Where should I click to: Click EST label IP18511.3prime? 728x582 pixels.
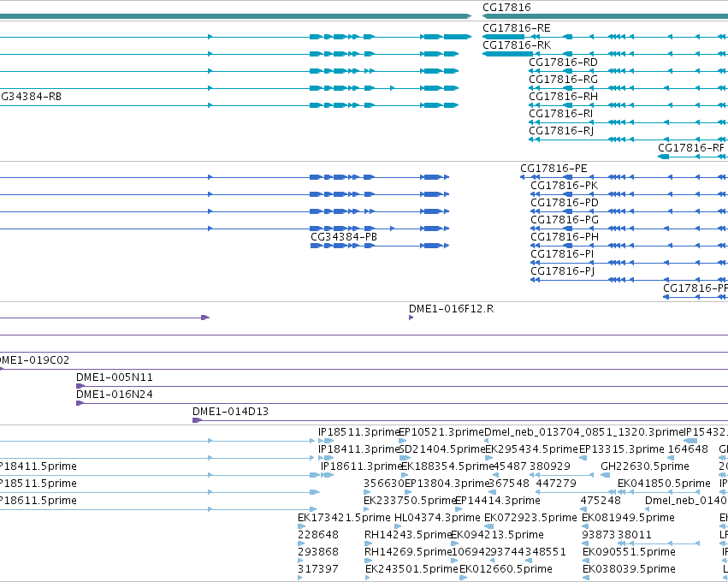[x=359, y=432]
